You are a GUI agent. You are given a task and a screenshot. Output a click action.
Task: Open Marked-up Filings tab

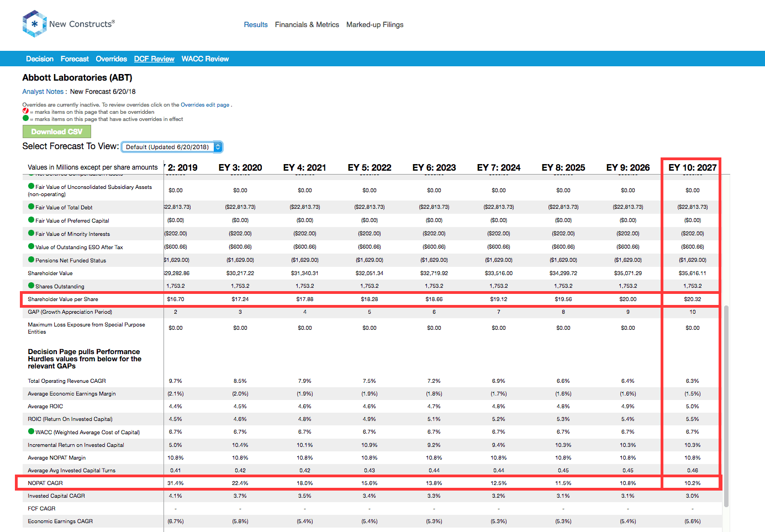click(x=375, y=24)
